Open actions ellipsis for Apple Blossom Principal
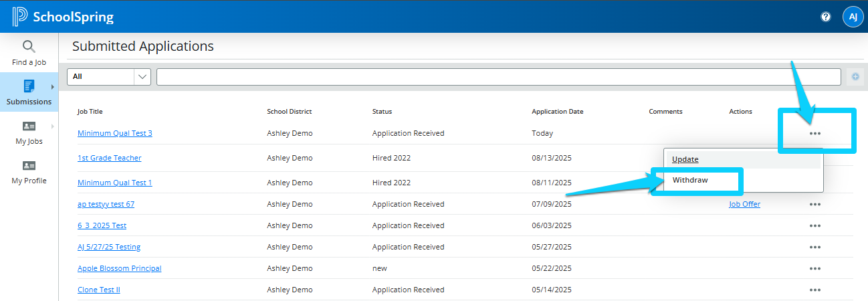The height and width of the screenshot is (301, 868). click(815, 268)
